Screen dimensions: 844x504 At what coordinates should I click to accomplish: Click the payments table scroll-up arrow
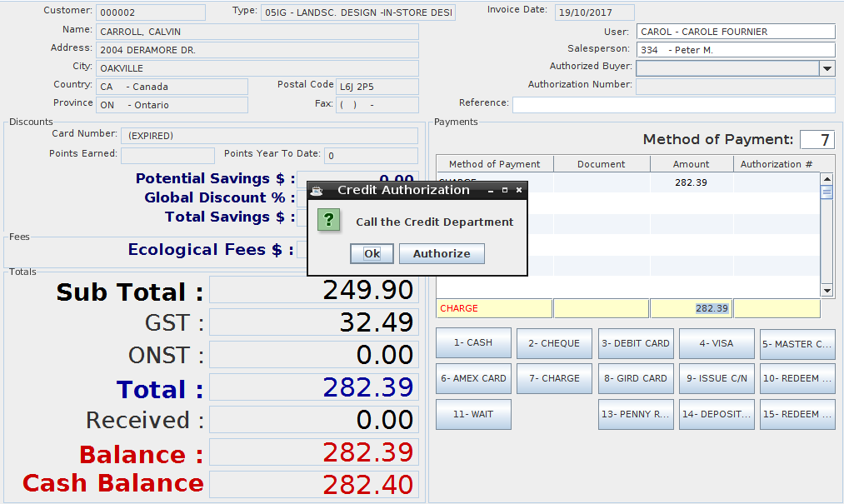tap(827, 178)
